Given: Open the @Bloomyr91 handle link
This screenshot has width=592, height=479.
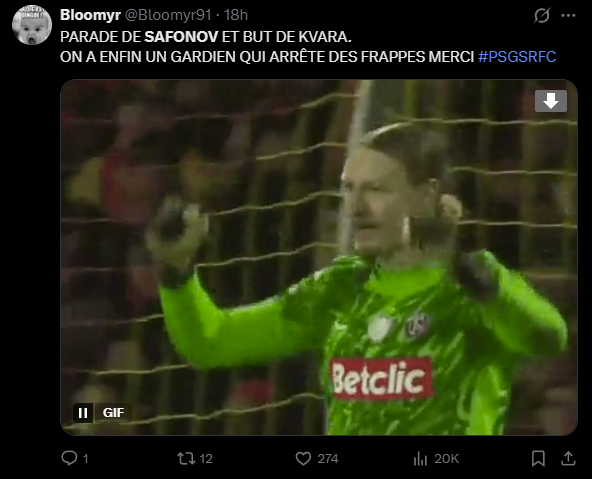Looking at the screenshot, I should point(168,15).
